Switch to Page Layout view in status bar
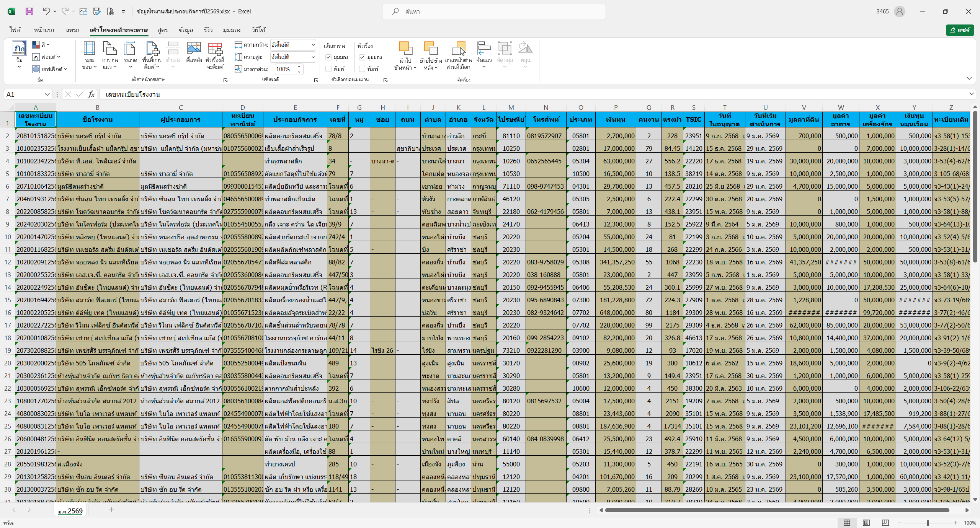This screenshot has height=528, width=980. (866, 523)
